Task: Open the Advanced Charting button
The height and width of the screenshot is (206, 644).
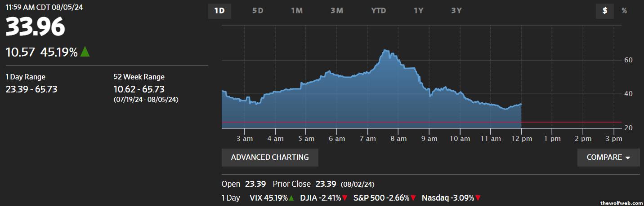Action: point(270,158)
